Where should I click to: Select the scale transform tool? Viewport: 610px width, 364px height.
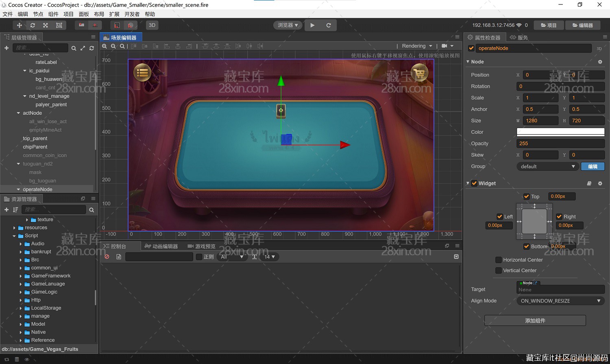tap(46, 25)
